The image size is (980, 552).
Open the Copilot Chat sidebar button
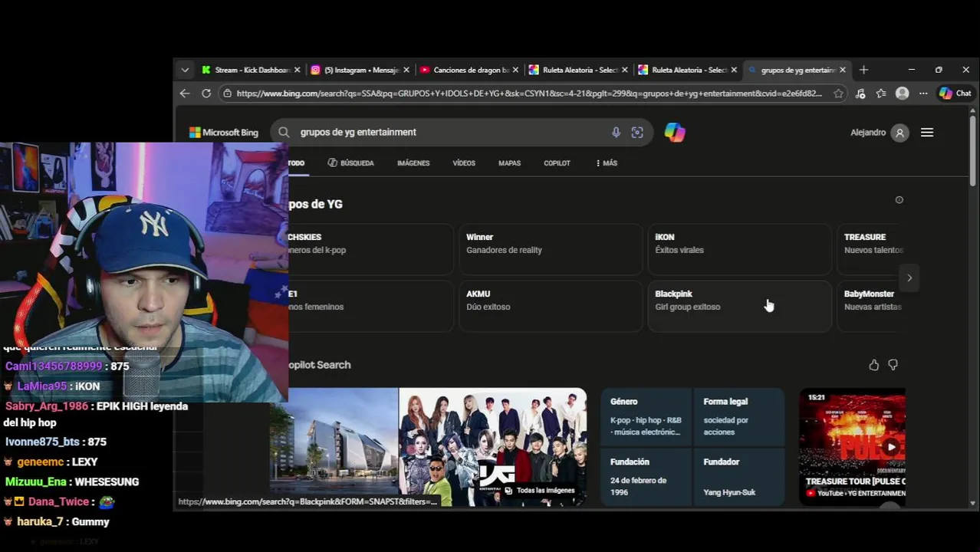tap(955, 94)
